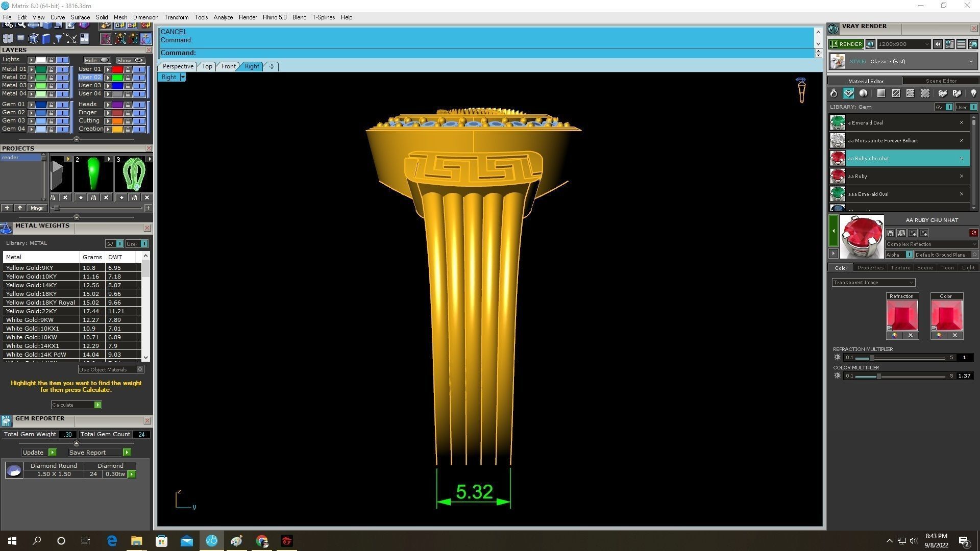Toggle the User switch in Gem library
Screen dimensions: 980x551
coord(966,107)
